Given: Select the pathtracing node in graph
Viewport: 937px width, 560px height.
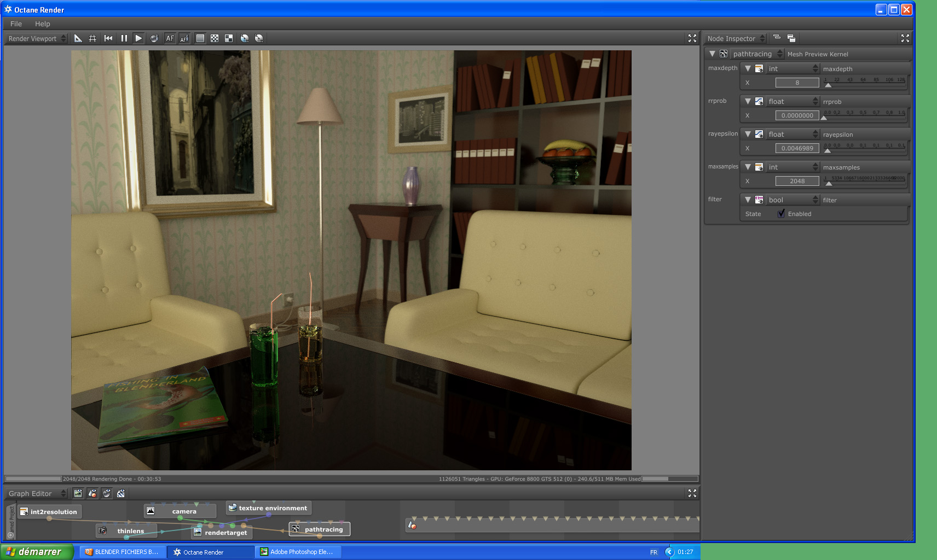Looking at the screenshot, I should (320, 529).
